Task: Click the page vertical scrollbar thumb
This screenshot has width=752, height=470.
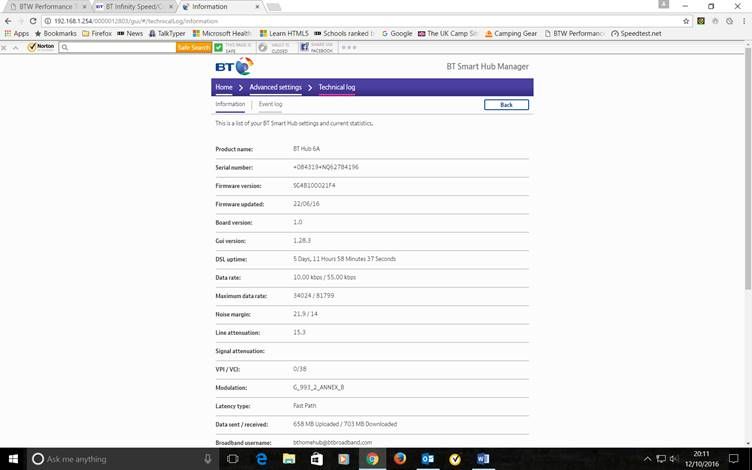Action: (748, 168)
